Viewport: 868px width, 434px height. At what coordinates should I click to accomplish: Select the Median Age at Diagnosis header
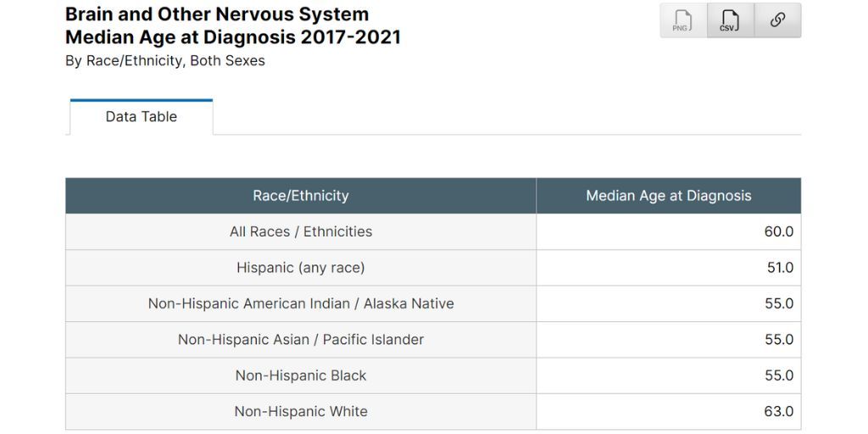click(x=668, y=196)
